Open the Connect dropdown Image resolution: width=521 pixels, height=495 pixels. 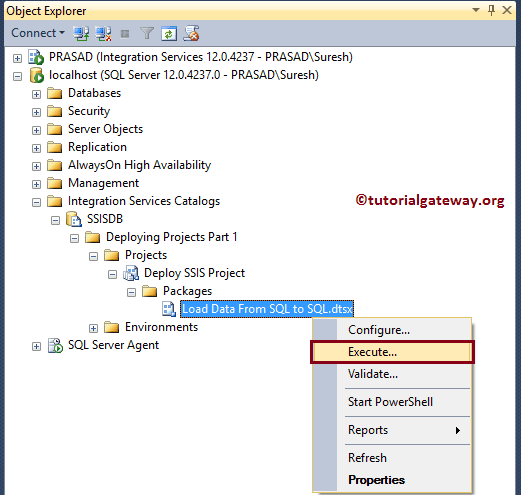click(x=38, y=33)
